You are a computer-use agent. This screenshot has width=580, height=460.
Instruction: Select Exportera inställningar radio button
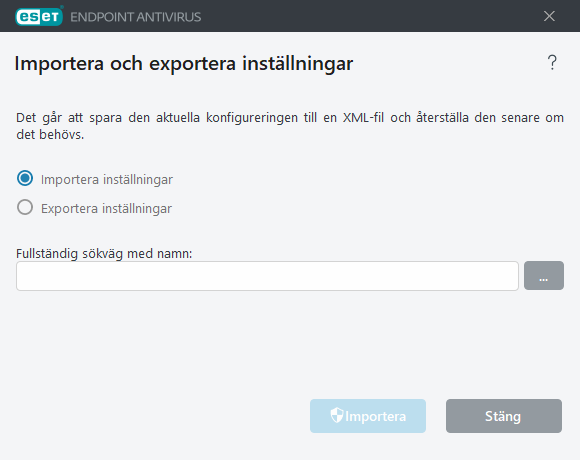25,207
